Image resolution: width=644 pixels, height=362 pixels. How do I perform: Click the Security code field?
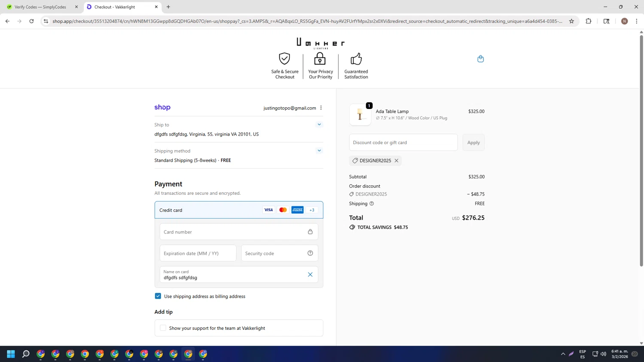click(279, 253)
